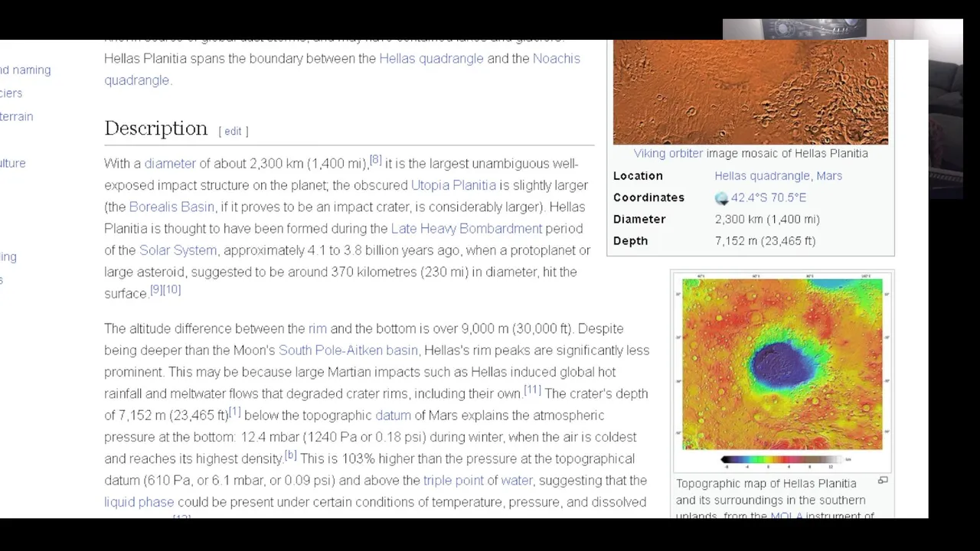Open Hellas quadrangle link in infobox Location
Screen dimensions: 980x551
(762, 176)
